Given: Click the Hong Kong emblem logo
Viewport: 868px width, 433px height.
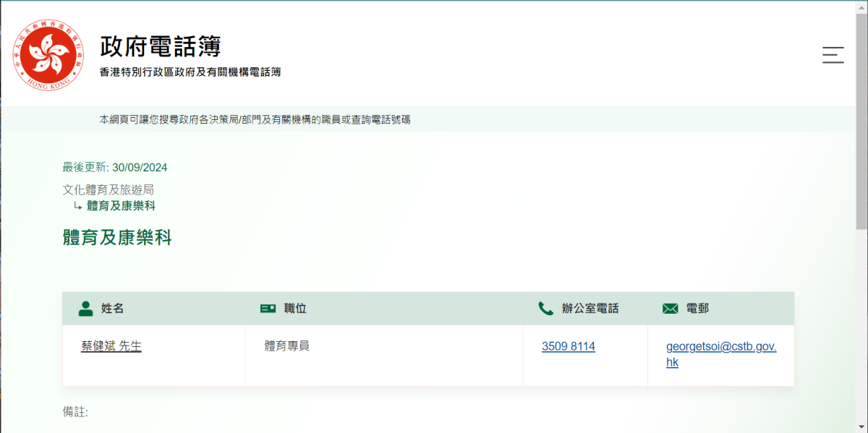Looking at the screenshot, I should [x=48, y=55].
